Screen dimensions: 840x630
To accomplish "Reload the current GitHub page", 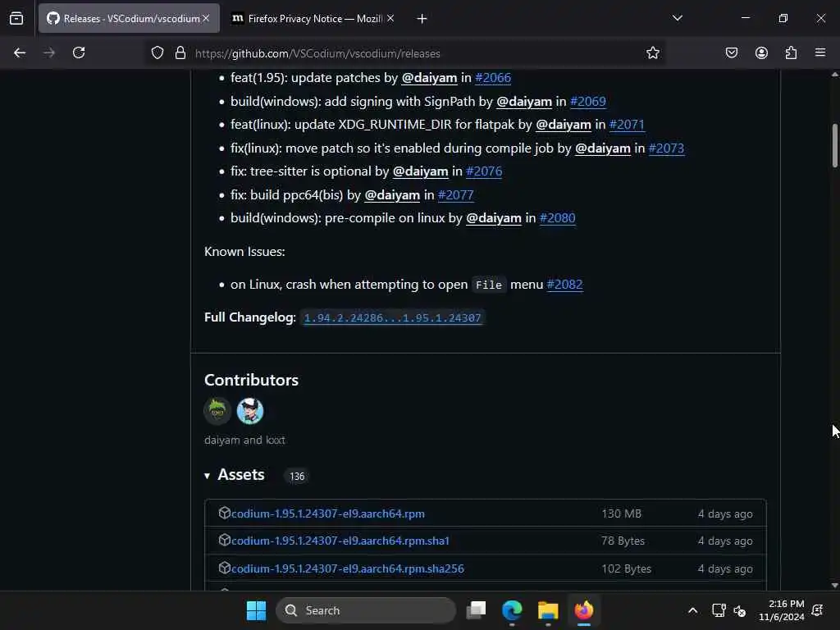I will click(79, 53).
